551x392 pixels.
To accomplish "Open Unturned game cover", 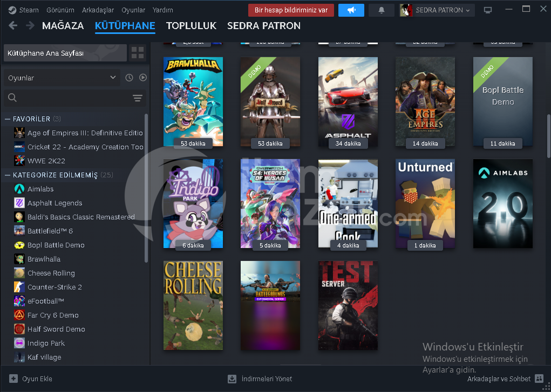I will coord(425,203).
